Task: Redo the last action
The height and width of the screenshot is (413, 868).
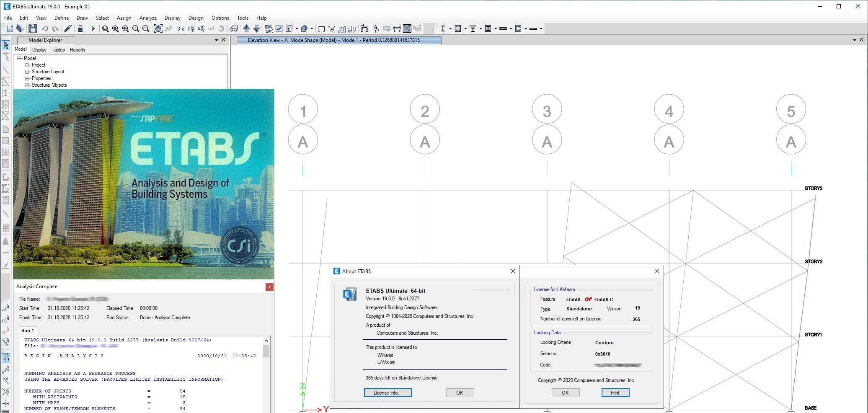Action: pos(55,28)
